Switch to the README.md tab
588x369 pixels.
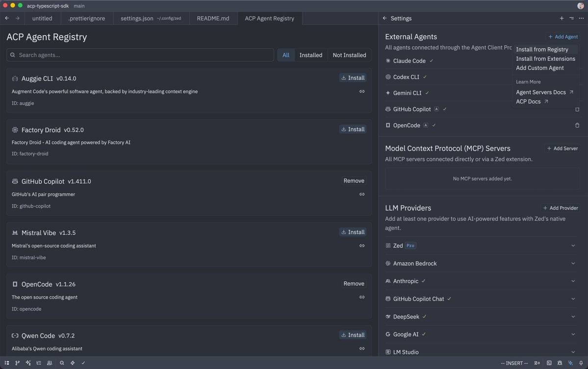(213, 18)
